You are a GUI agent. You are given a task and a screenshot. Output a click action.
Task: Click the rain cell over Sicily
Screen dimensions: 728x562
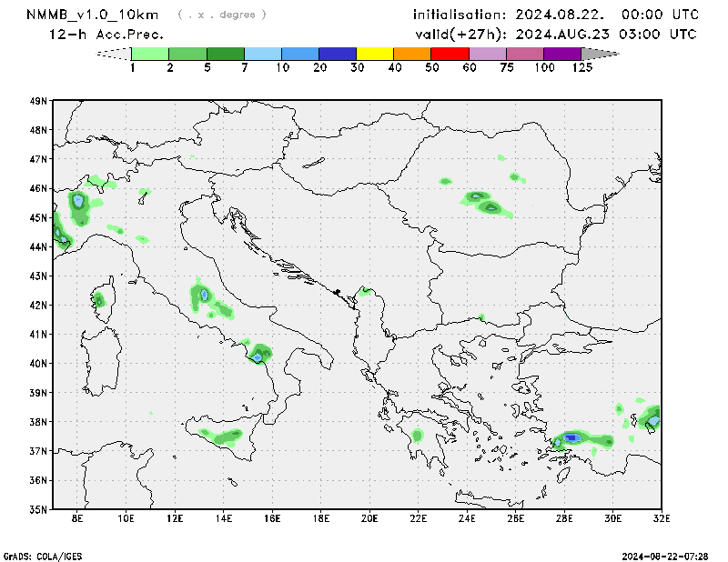(x=222, y=437)
